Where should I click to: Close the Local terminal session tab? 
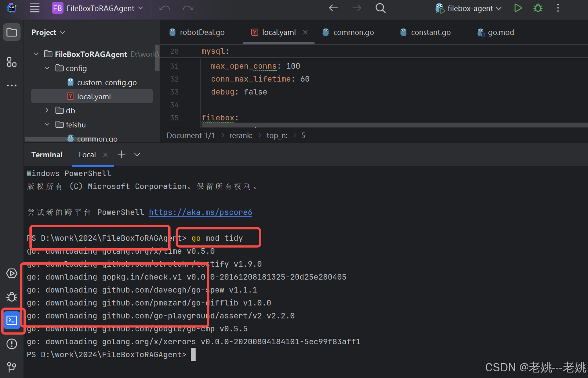pos(105,154)
